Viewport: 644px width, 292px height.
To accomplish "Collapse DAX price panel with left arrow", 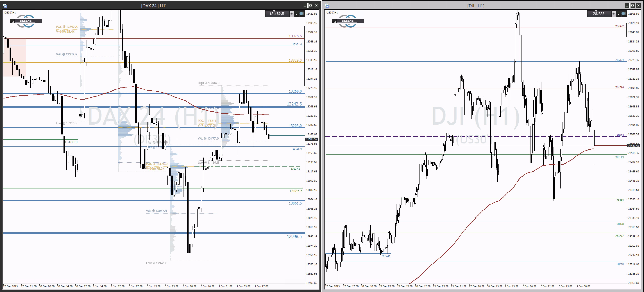I will (297, 14).
